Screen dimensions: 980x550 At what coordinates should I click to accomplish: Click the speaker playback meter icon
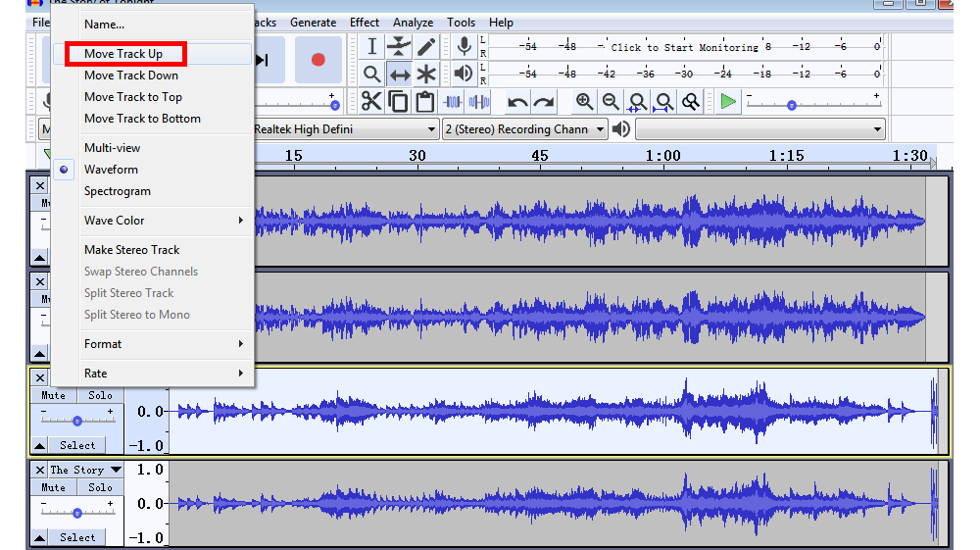click(464, 74)
